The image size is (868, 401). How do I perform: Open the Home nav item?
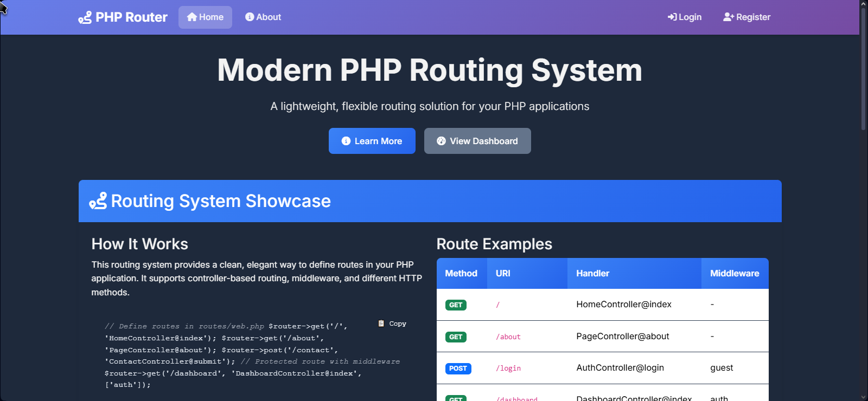coord(205,17)
